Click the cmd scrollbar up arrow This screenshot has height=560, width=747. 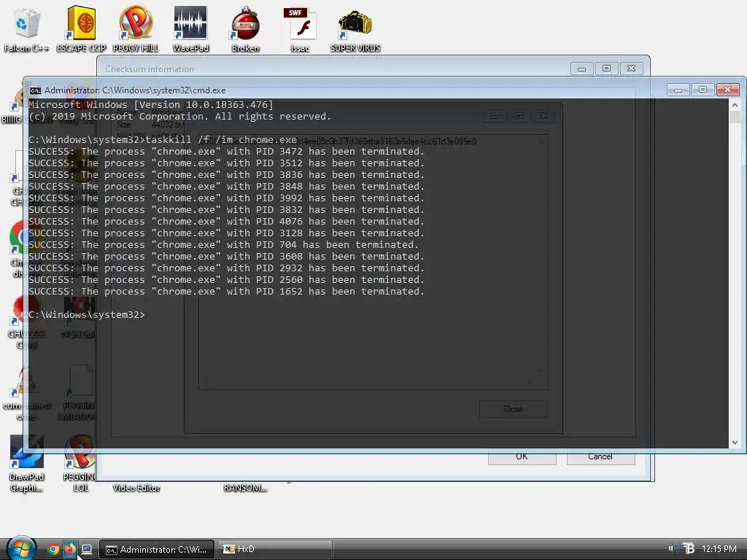(x=735, y=105)
